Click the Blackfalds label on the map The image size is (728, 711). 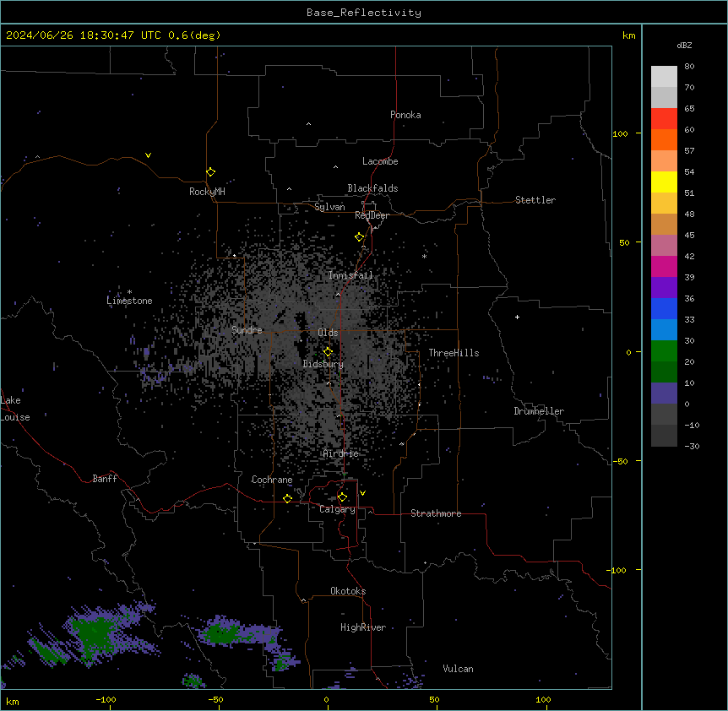372,188
